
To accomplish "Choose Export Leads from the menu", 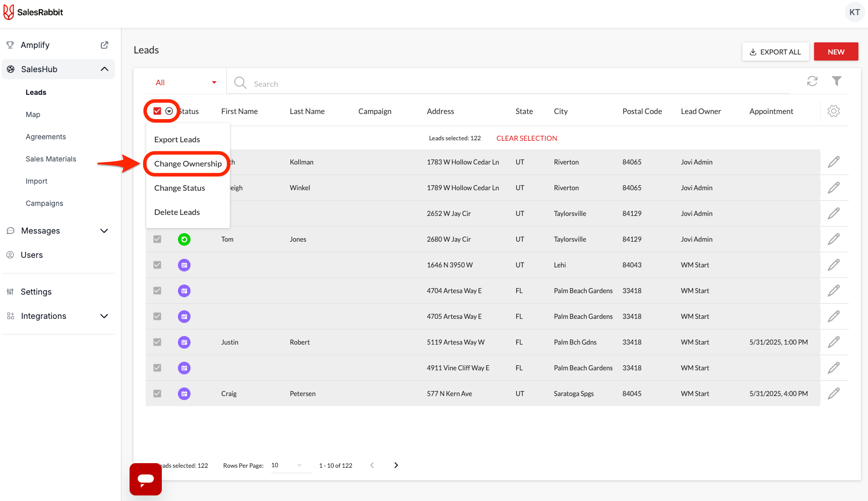I will click(188, 139).
